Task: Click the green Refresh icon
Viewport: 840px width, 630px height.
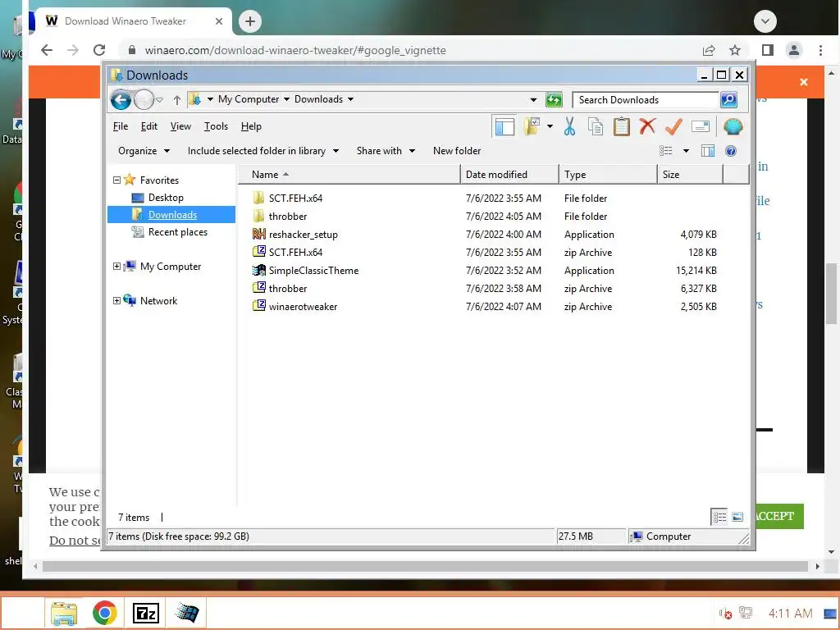Action: tap(554, 99)
